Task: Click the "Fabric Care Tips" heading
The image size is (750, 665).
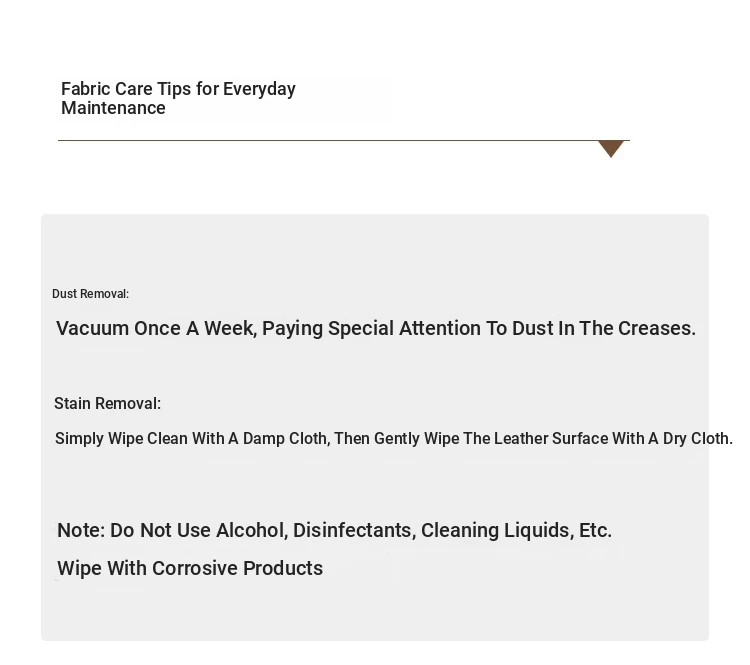Action: coord(127,89)
